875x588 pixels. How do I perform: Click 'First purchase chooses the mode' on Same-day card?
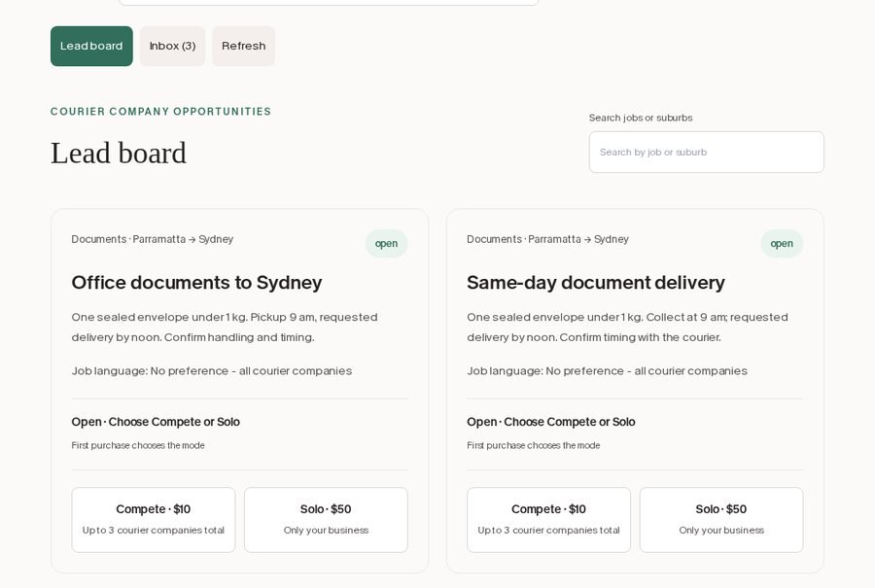(x=533, y=446)
